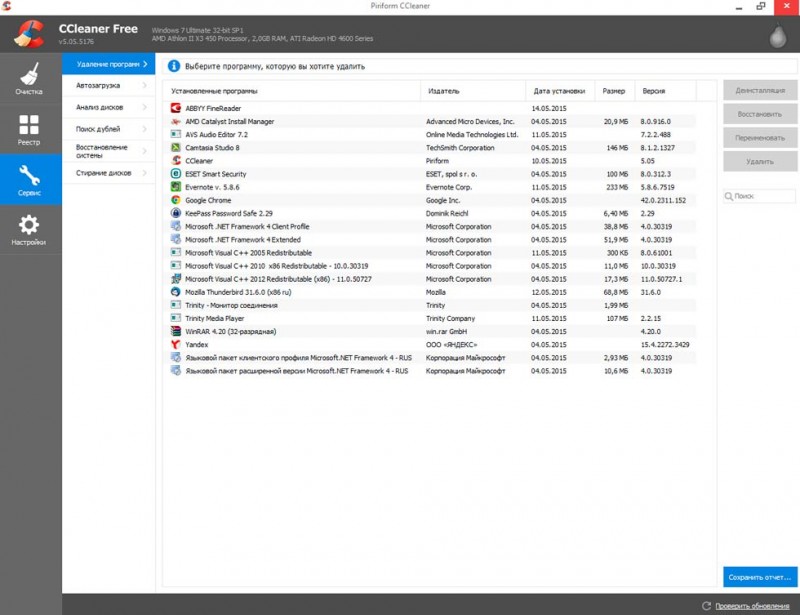Open the Реестр registry section
Image resolution: width=800 pixels, height=615 pixels.
point(30,129)
